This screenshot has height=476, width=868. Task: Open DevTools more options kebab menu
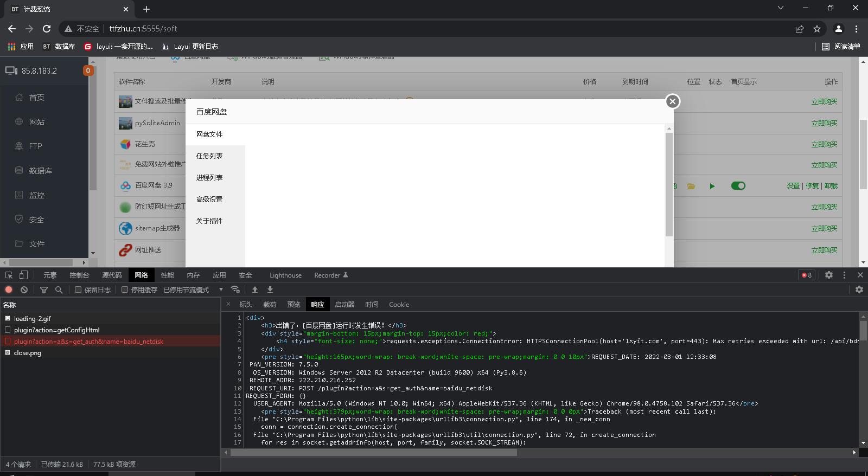click(844, 275)
